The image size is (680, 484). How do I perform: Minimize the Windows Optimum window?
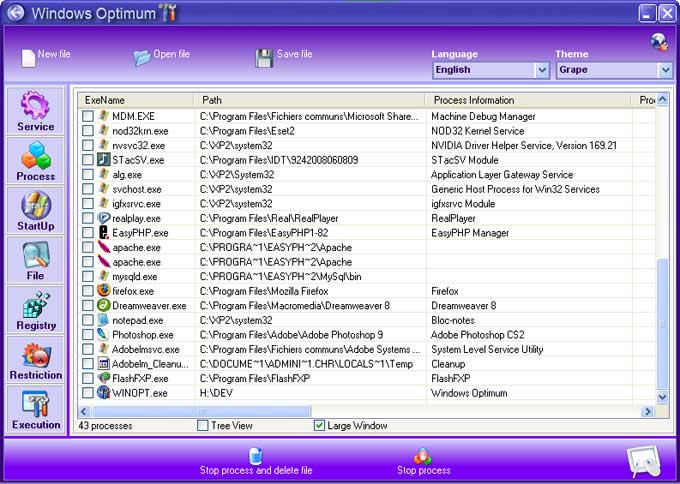[647, 13]
